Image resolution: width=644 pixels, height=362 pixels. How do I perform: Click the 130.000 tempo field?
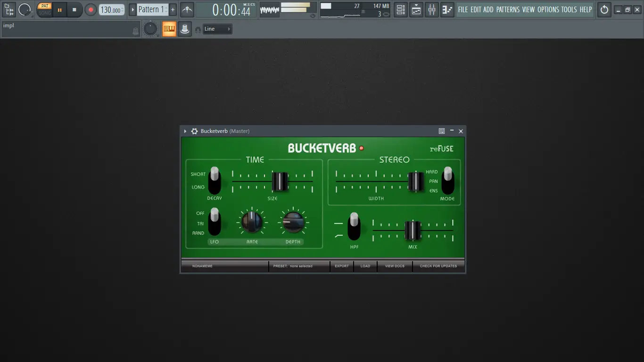(x=112, y=10)
